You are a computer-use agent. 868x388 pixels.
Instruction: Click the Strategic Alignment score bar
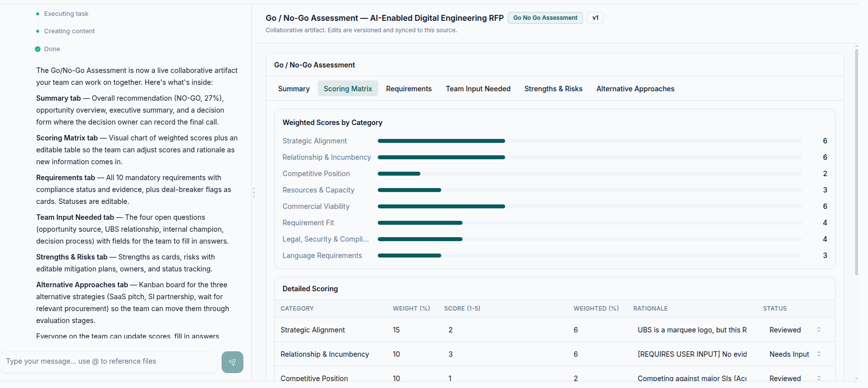[441, 141]
